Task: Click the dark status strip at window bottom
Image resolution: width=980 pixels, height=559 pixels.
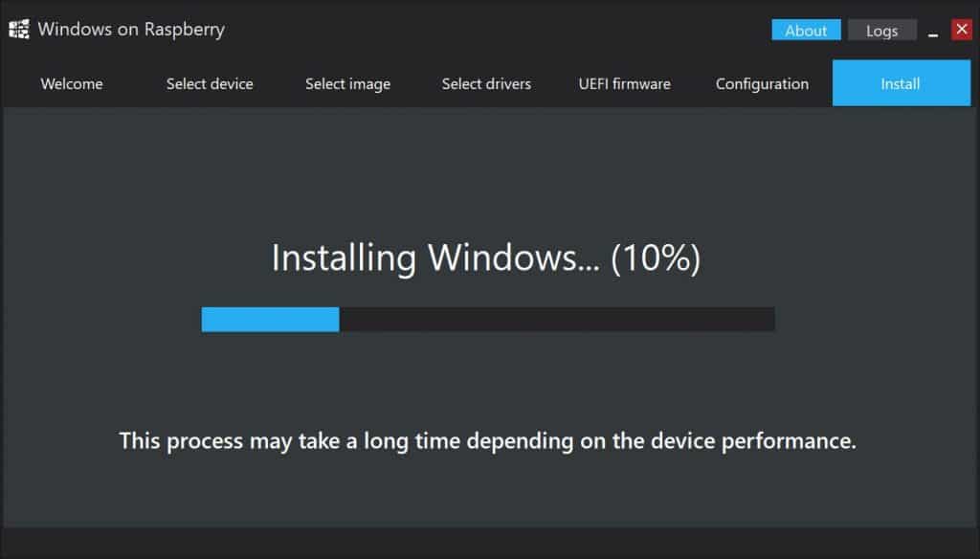Action: point(490,542)
